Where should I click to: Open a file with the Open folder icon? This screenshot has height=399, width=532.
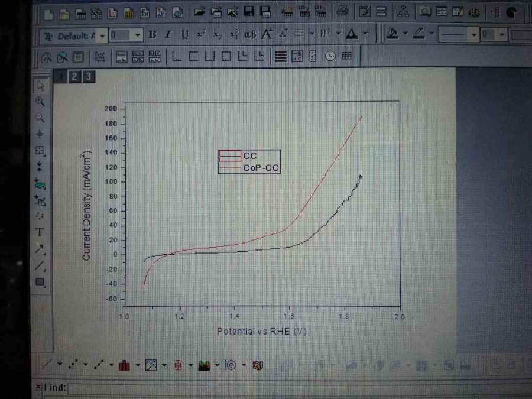point(200,12)
